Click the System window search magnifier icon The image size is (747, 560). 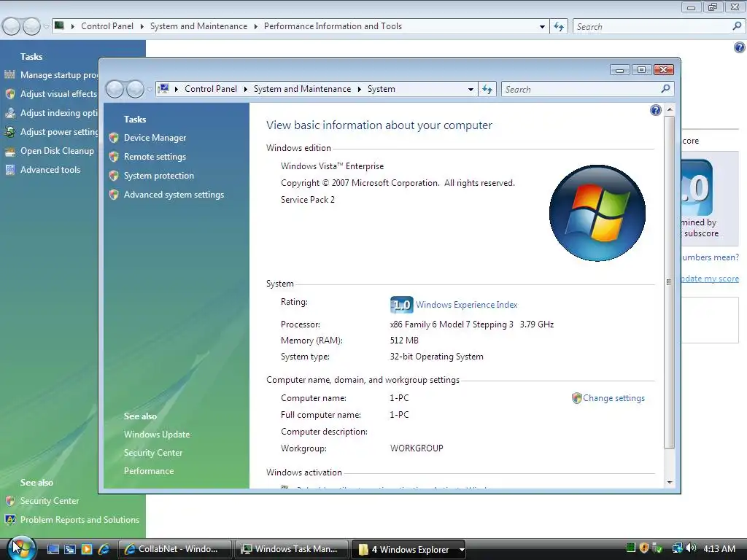[665, 88]
